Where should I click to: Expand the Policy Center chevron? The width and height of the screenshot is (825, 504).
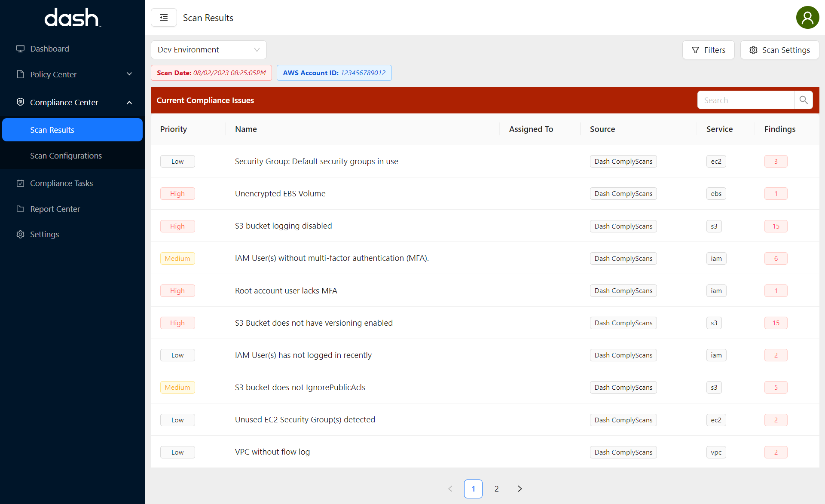pyautogui.click(x=129, y=74)
